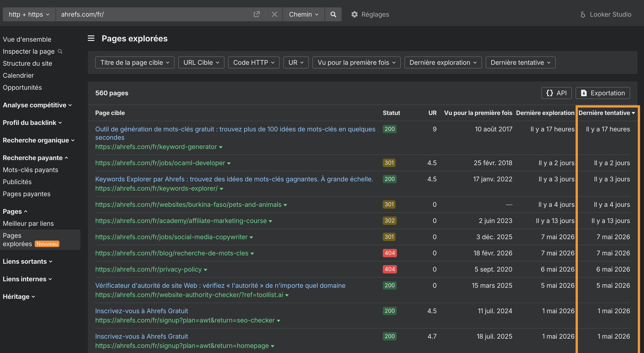Click the 302 status badge
644x353 pixels.
point(389,221)
